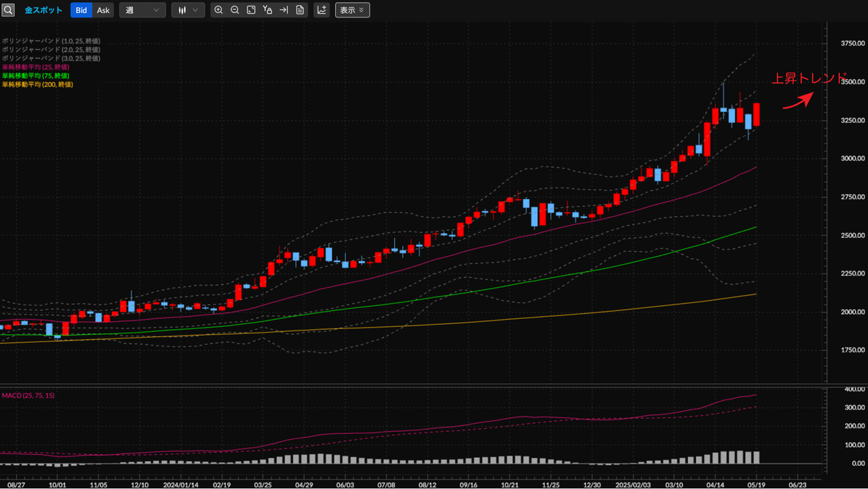
Task: Click the fit-chart-to-screen icon
Action: coord(252,9)
